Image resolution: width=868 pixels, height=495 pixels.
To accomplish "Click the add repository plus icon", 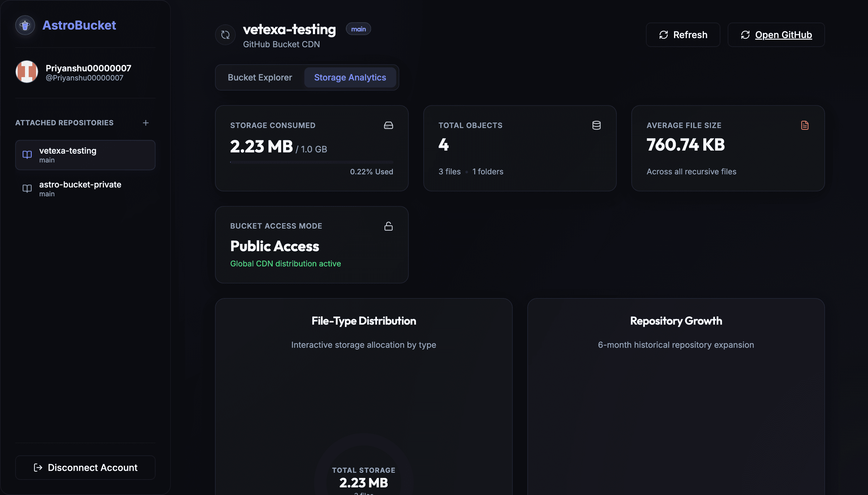I will (145, 123).
